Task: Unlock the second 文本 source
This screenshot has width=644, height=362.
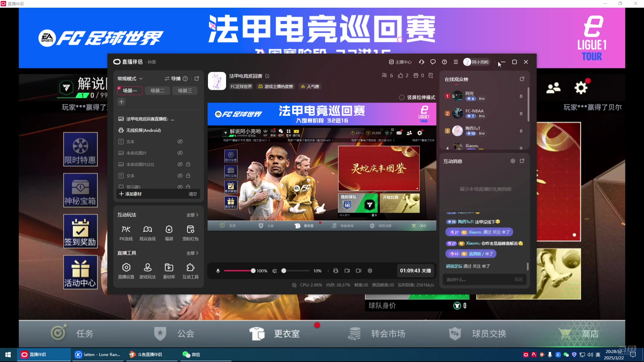Action: 188,176
